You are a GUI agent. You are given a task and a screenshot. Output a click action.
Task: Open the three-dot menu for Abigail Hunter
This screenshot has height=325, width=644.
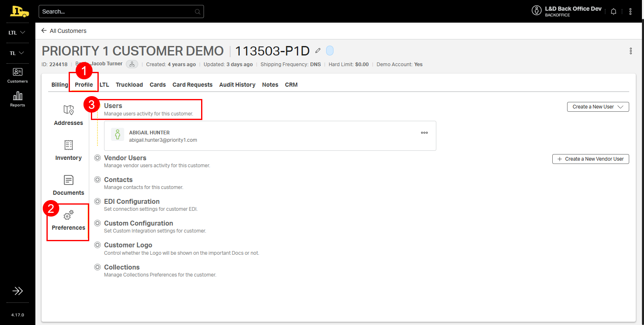(x=424, y=133)
